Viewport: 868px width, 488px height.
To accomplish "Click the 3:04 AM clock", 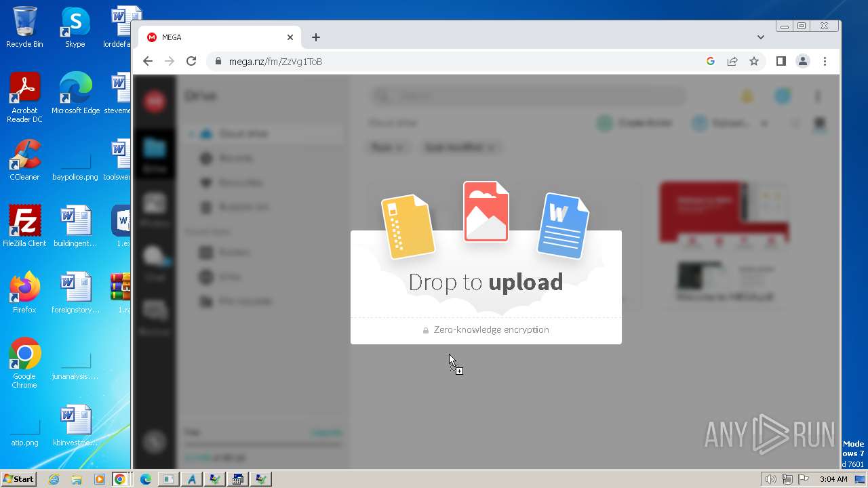I will coord(833,479).
